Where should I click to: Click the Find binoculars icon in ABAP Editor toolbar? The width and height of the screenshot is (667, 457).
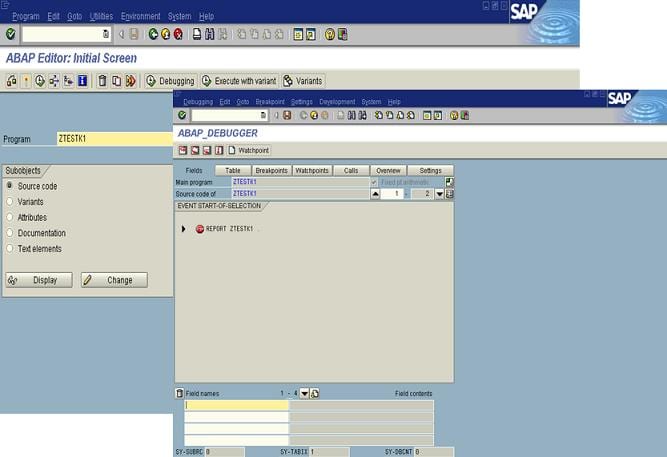click(210, 34)
